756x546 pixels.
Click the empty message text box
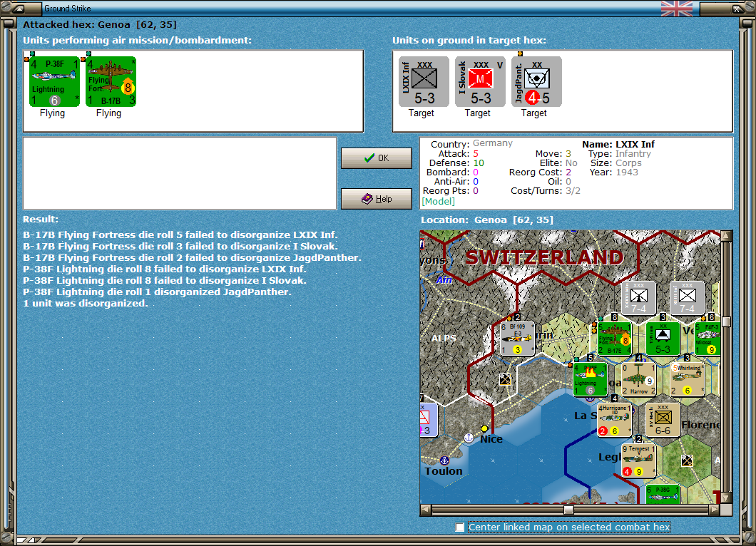click(x=180, y=173)
